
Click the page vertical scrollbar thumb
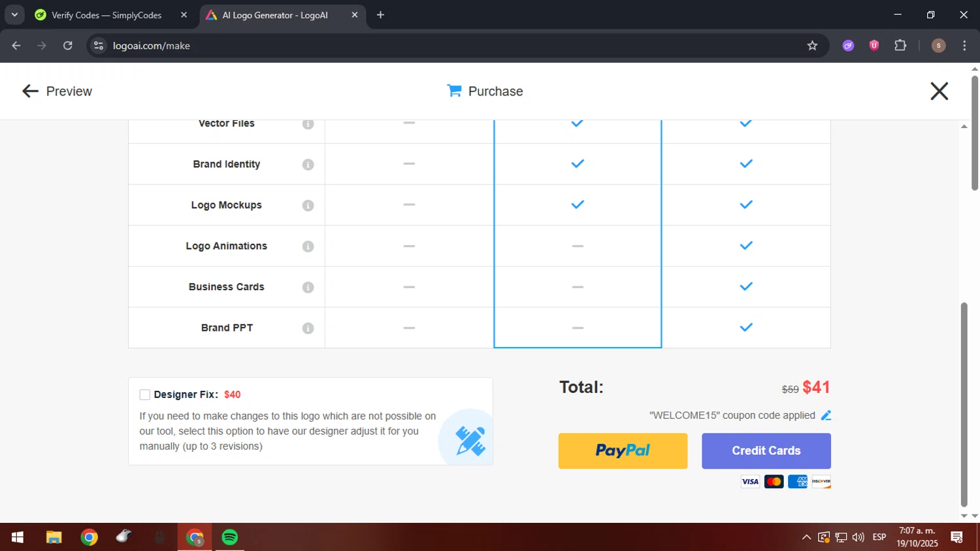point(975,133)
